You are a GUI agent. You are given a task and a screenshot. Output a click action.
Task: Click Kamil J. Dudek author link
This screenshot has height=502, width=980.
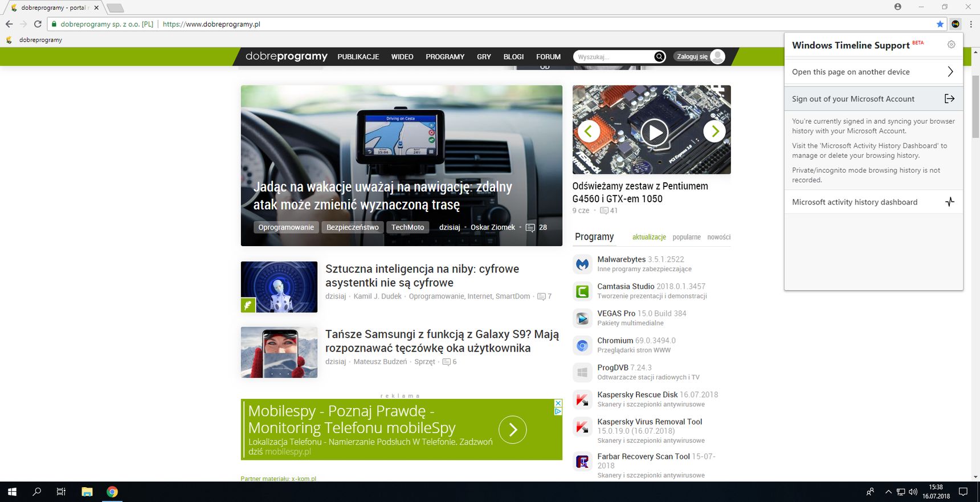377,296
